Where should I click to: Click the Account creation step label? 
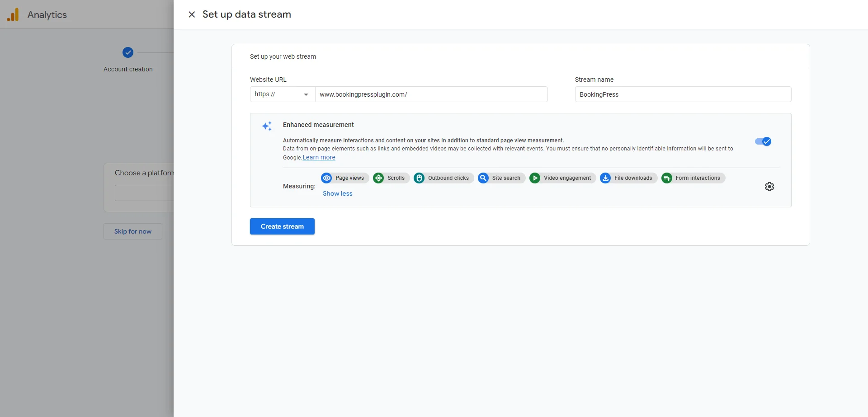click(x=128, y=69)
